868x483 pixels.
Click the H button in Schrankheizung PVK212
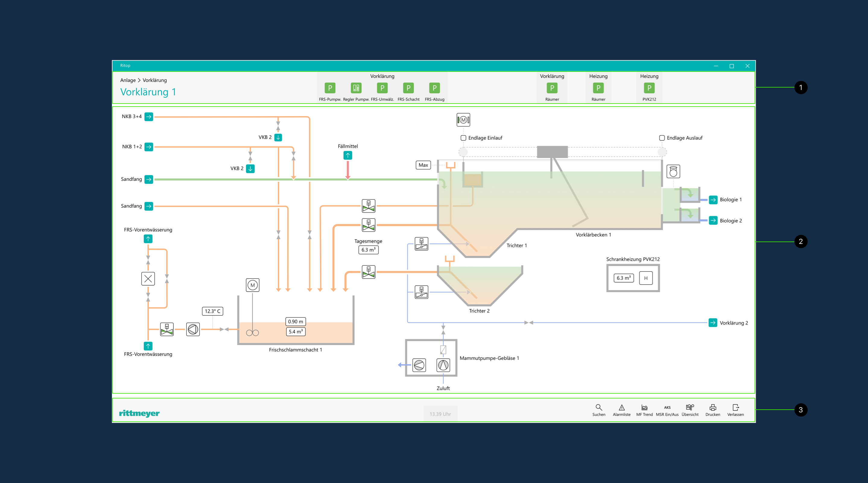(646, 278)
